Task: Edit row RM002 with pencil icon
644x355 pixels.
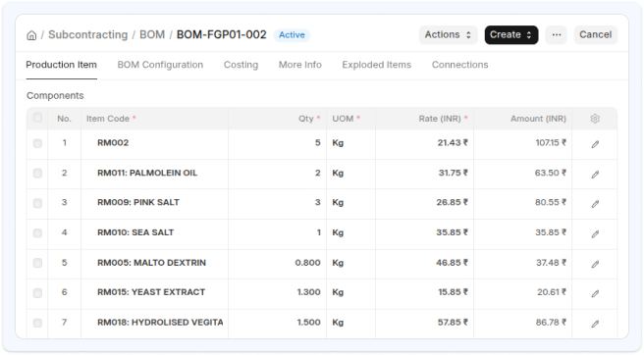Action: pos(595,144)
